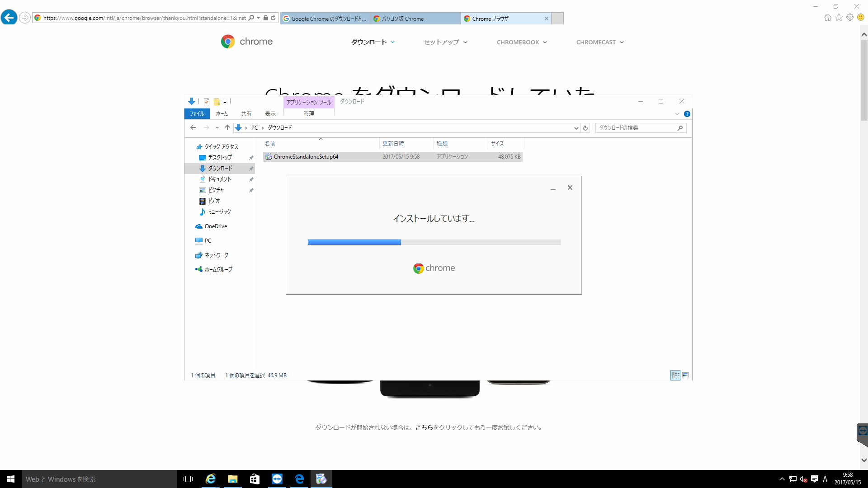Click the installation progress bar
Viewport: 868px width, 488px height.
[434, 242]
